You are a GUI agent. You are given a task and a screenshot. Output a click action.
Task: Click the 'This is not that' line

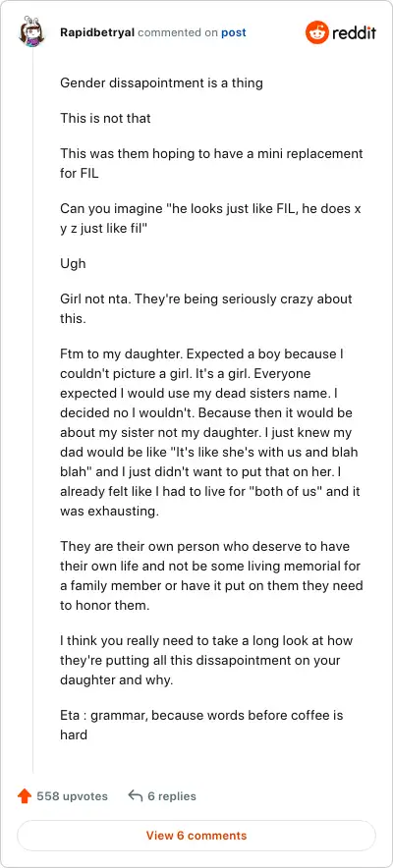tap(105, 118)
